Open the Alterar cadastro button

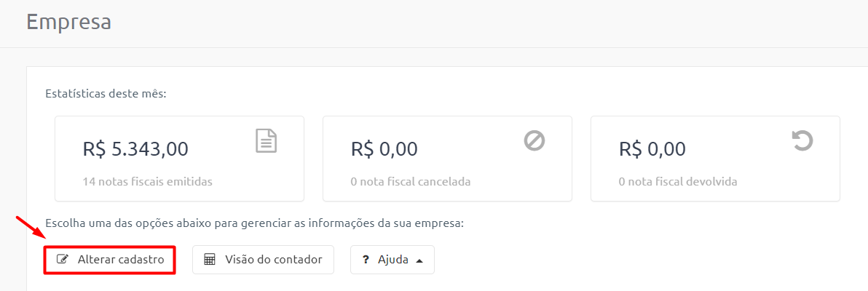[110, 260]
